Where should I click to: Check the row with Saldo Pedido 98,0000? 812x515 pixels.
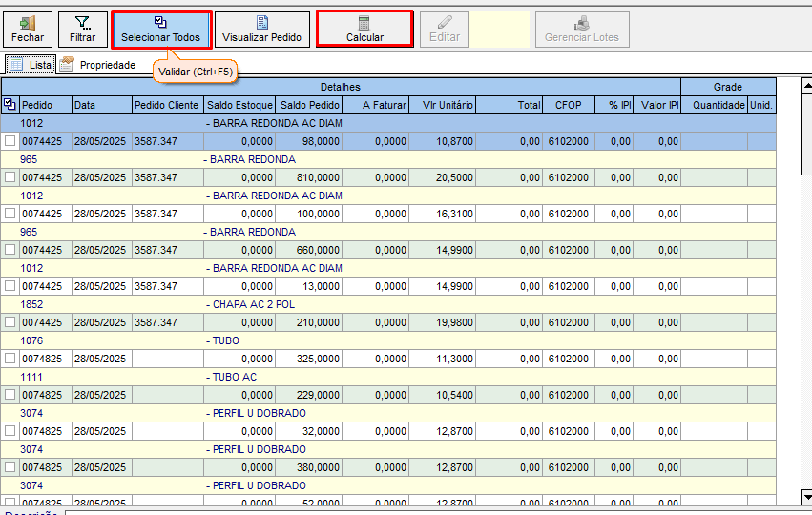point(10,141)
